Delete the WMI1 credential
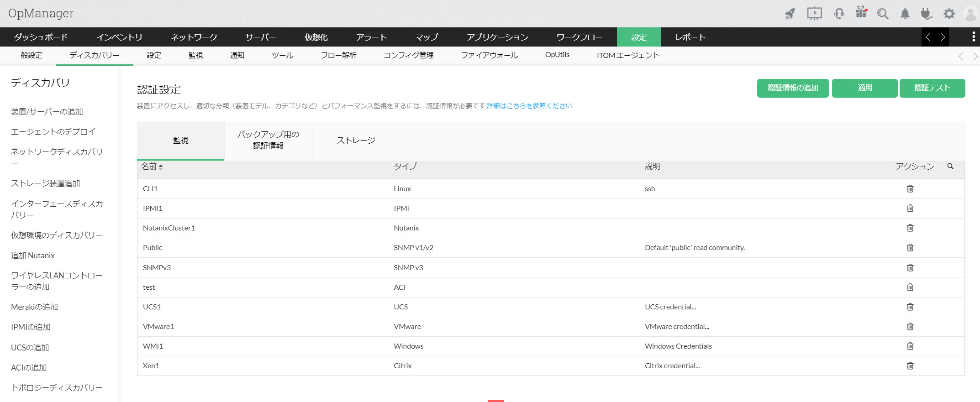Viewport: 980px width, 402px height. (910, 346)
